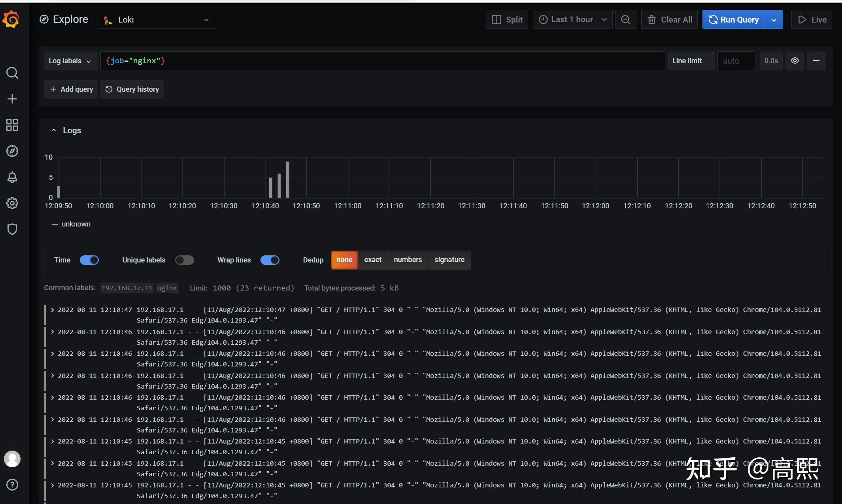Click the Grafana logo home icon
Viewport: 842px width, 504px height.
pyautogui.click(x=11, y=19)
